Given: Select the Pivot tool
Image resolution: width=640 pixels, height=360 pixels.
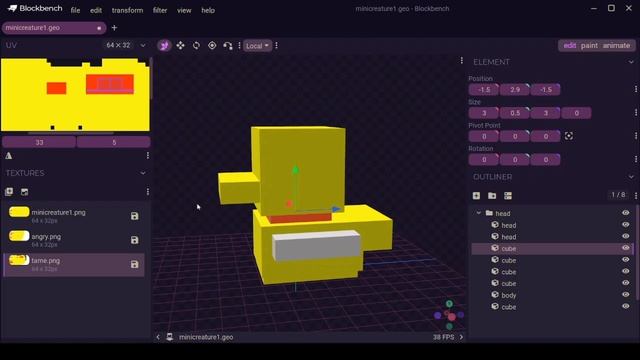Looking at the screenshot, I should 212,46.
